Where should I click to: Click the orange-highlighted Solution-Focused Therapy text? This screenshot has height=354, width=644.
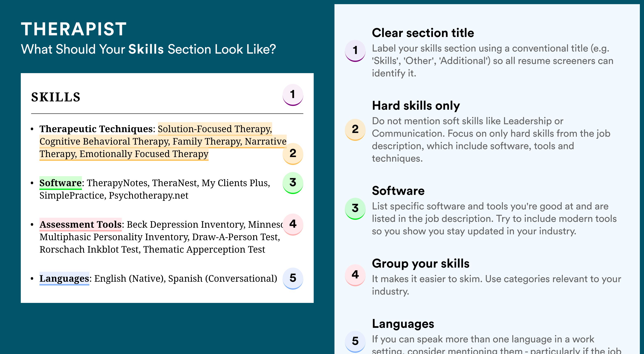point(215,129)
